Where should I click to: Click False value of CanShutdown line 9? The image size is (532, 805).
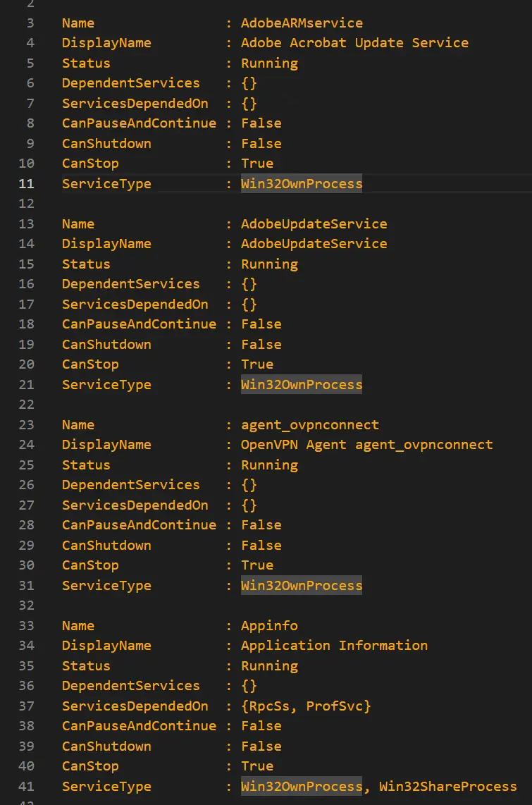pos(261,144)
